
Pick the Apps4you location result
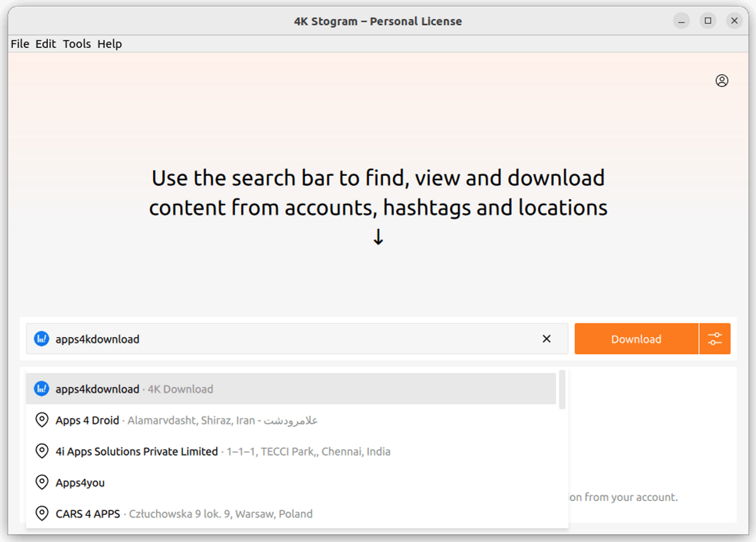80,483
